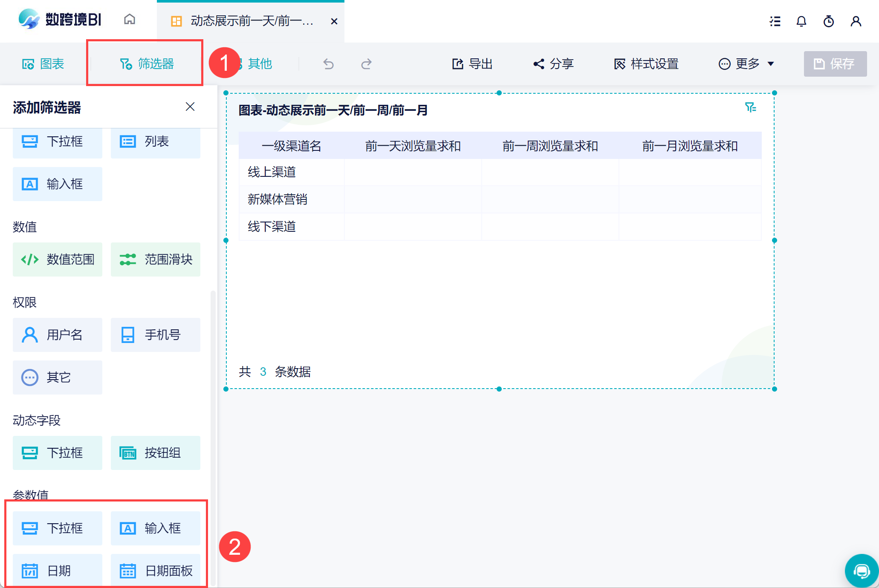This screenshot has width=879, height=588.
Task: Add the 日期面板 parameter filter
Action: [156, 571]
